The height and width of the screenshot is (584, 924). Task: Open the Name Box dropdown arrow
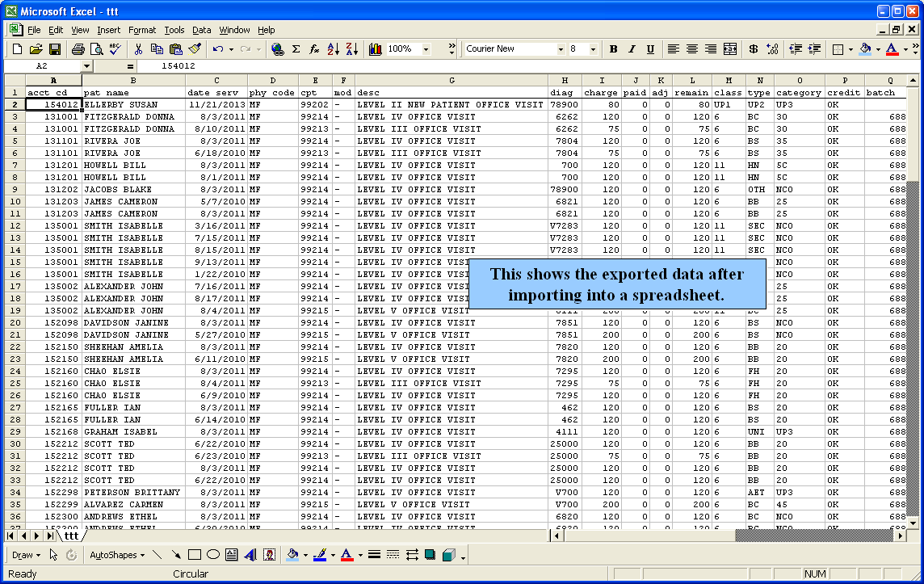click(x=86, y=66)
